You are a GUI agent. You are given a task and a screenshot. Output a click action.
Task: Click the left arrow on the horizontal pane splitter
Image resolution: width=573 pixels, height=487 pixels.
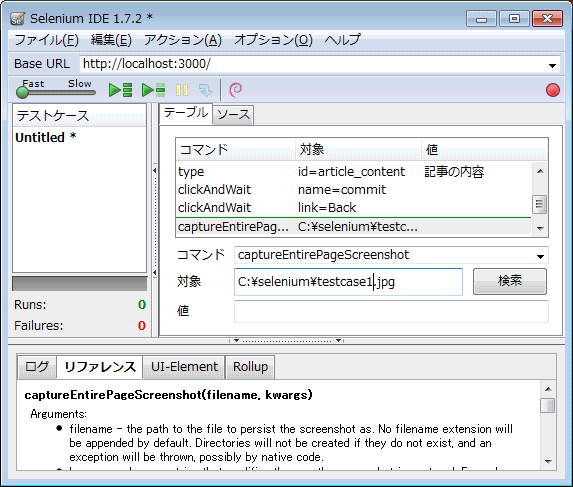click(236, 340)
